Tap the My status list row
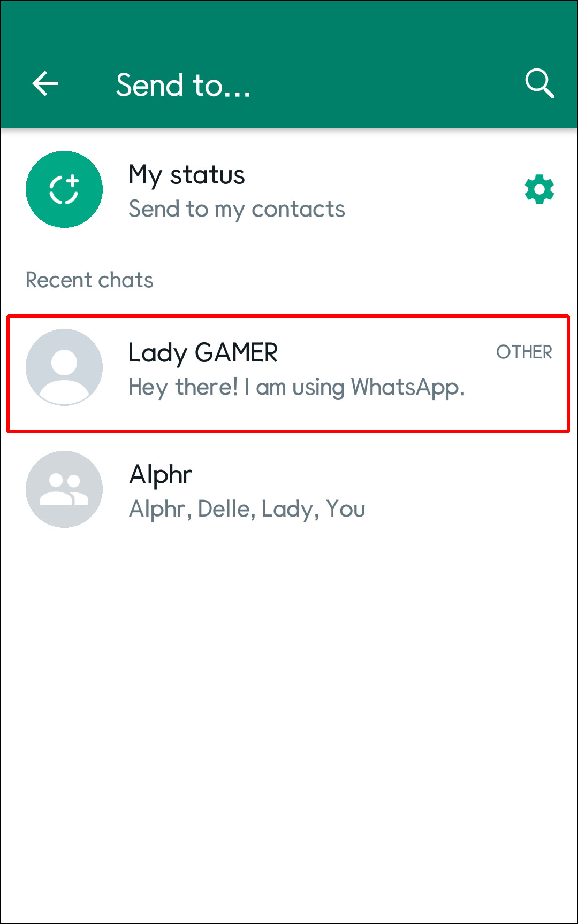The width and height of the screenshot is (578, 924). 289,189
